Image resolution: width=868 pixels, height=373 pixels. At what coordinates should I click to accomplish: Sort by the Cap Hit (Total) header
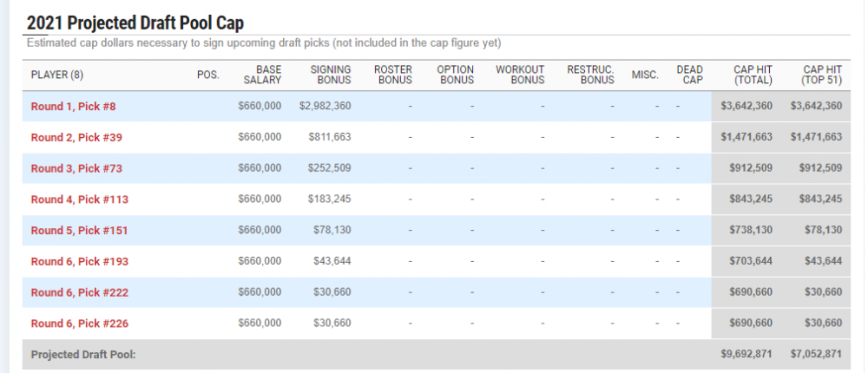tap(753, 75)
